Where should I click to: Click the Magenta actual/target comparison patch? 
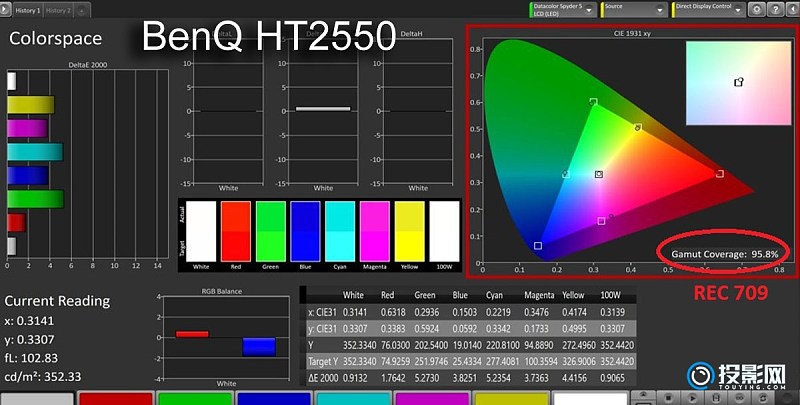[374, 232]
